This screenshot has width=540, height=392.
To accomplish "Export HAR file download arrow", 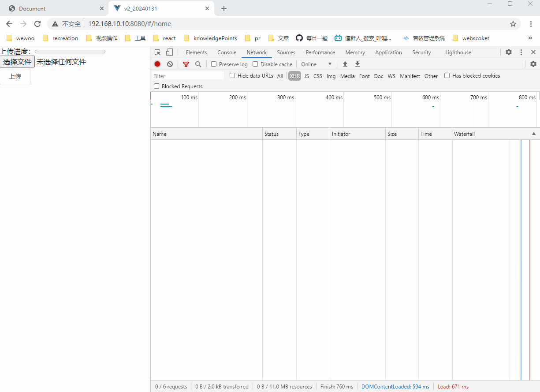I will pos(358,64).
